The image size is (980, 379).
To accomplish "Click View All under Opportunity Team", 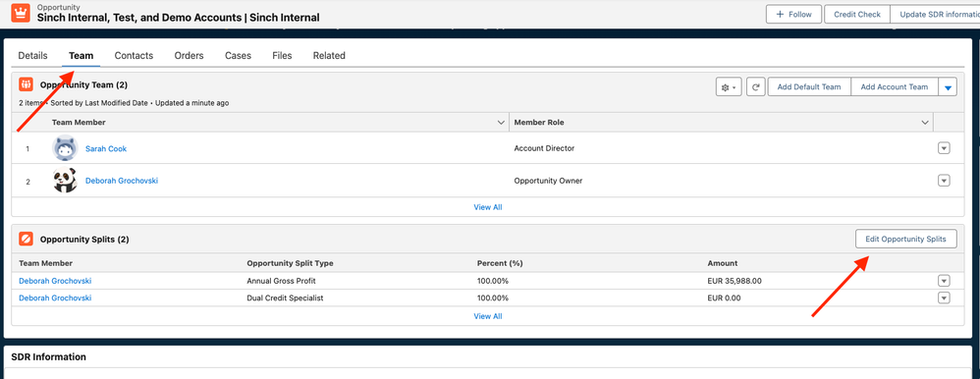I will pos(487,207).
